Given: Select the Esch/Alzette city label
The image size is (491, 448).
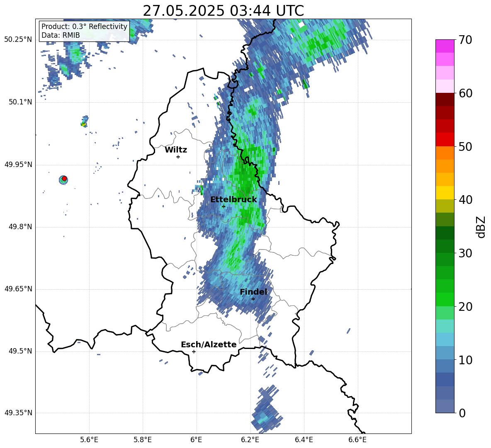Looking at the screenshot, I should click(x=209, y=344).
